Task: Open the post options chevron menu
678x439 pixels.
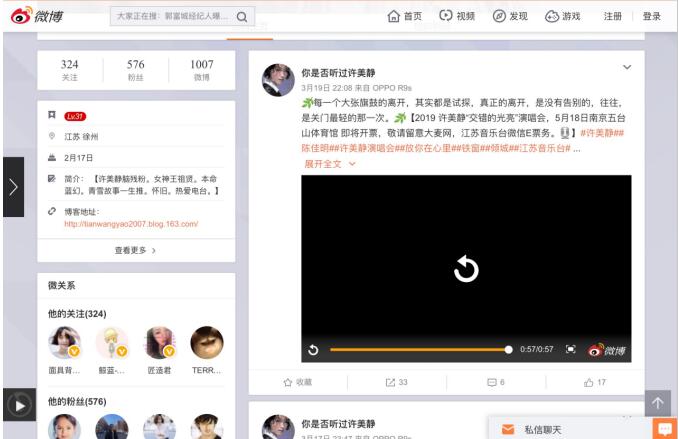Action: 627,67
